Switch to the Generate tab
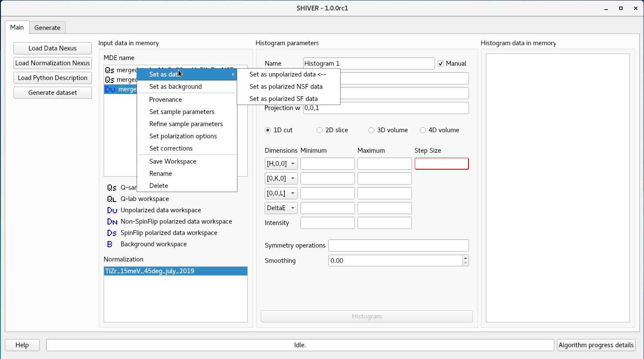The width and height of the screenshot is (644, 359). 47,27
